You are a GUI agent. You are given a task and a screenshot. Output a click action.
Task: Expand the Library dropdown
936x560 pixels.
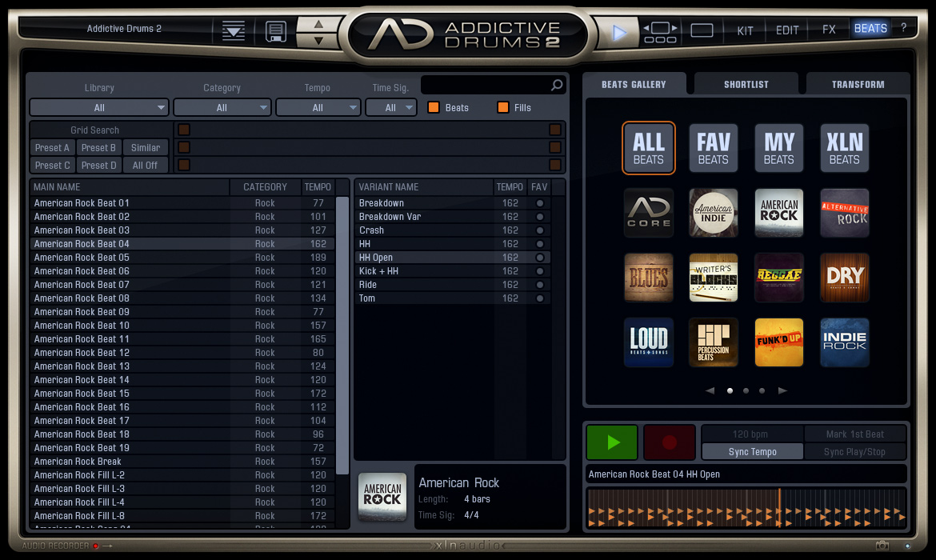coord(99,107)
